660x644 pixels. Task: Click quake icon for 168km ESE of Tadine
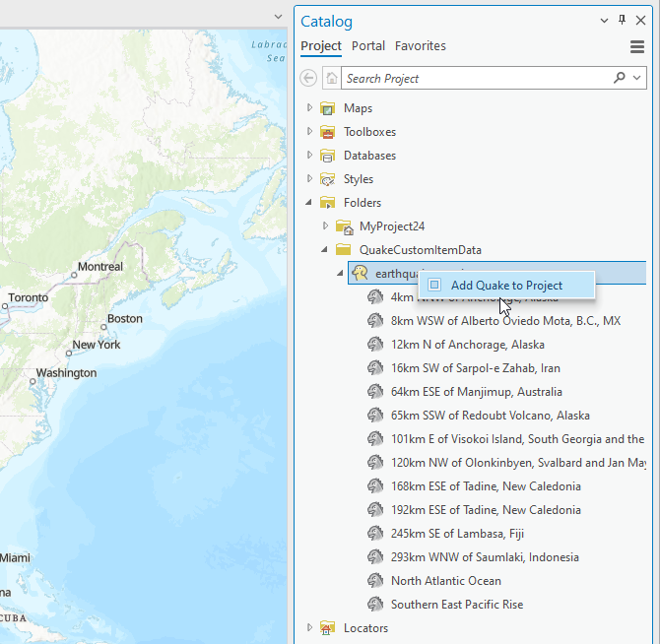point(375,485)
